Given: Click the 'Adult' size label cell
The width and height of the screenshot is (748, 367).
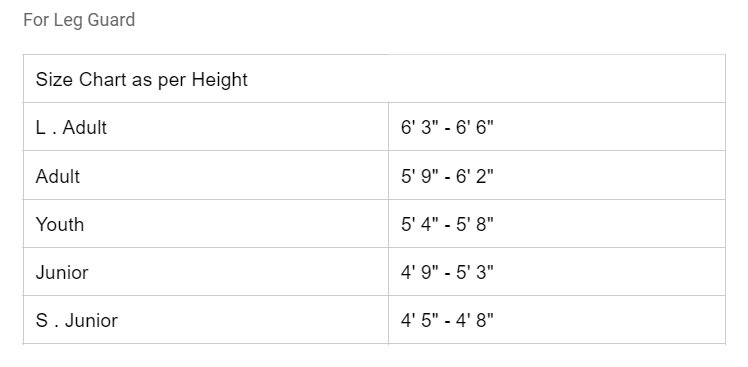Looking at the screenshot, I should (x=206, y=176).
